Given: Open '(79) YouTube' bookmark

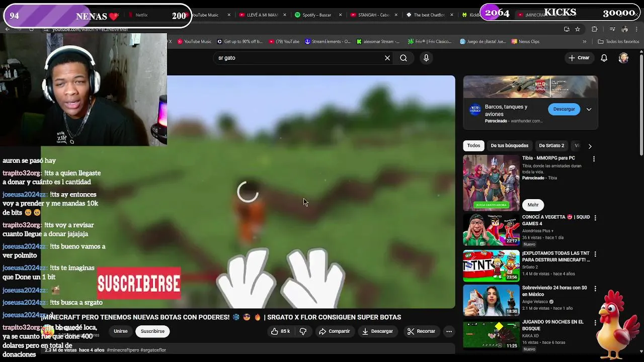Looking at the screenshot, I should [x=284, y=42].
